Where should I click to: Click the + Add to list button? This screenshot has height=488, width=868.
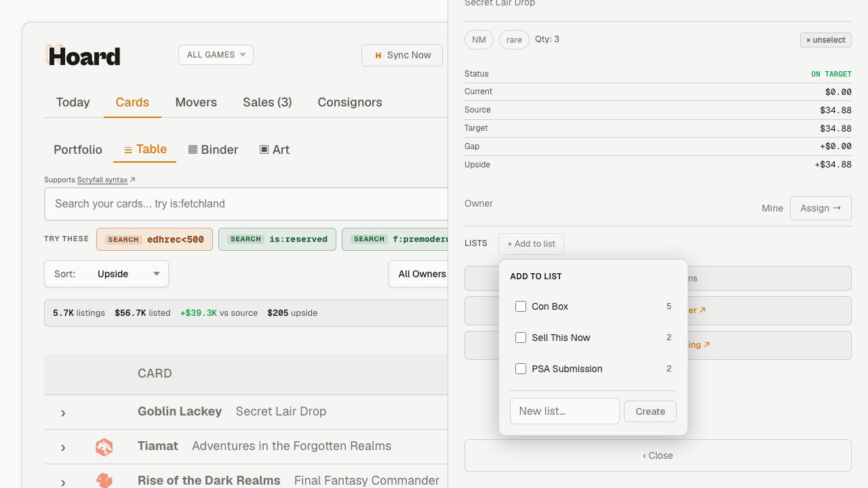tap(531, 244)
